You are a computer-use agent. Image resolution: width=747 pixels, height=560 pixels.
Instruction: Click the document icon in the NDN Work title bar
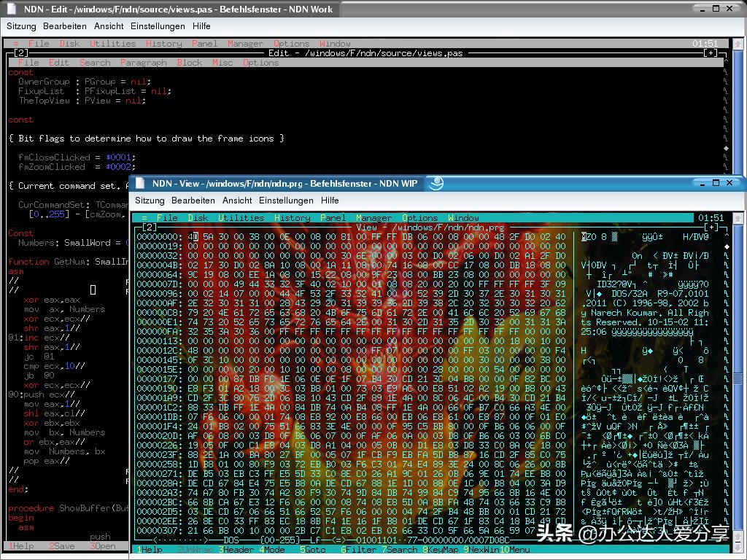[11, 9]
